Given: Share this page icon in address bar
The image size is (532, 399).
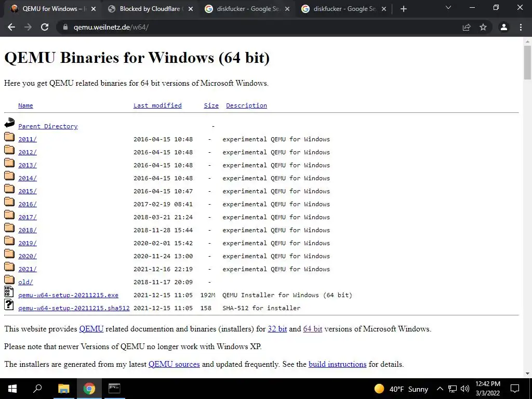Looking at the screenshot, I should (467, 27).
